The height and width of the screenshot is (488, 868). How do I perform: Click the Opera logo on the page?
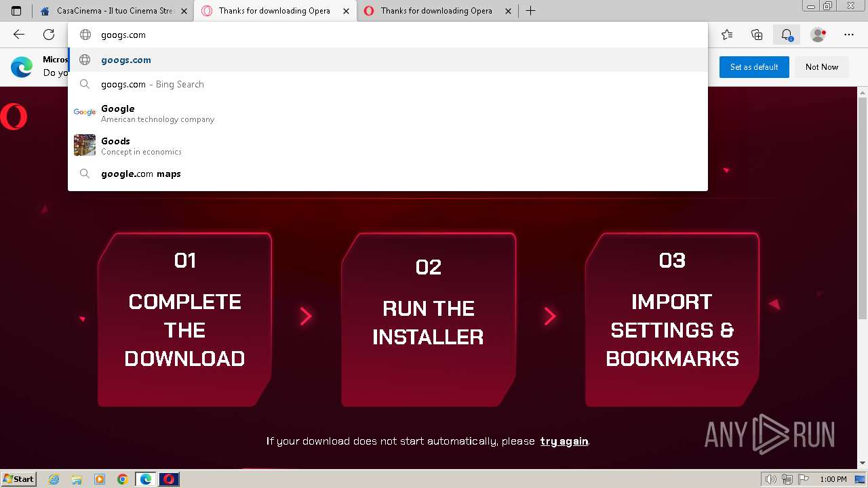pyautogui.click(x=14, y=117)
